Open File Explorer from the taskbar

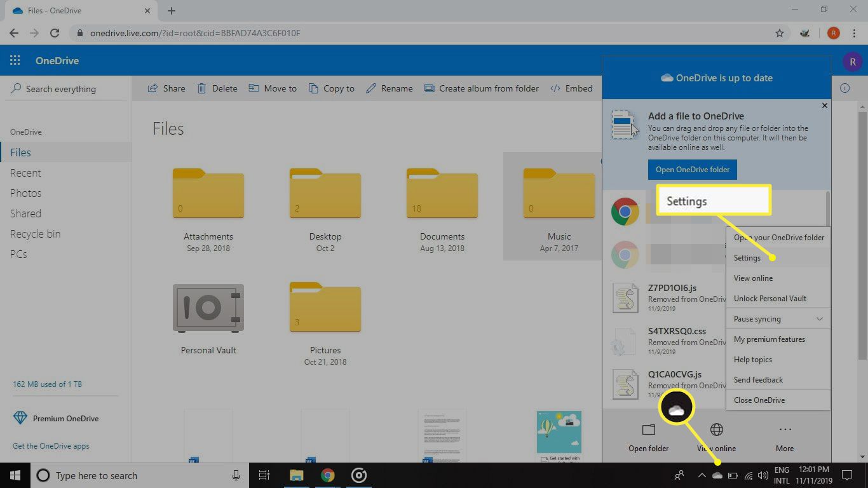coord(297,475)
